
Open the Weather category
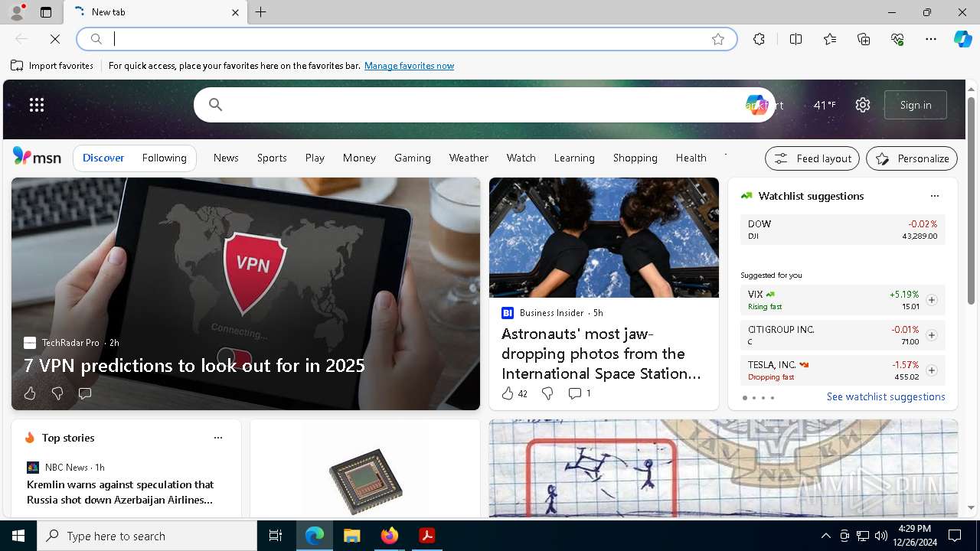(x=469, y=158)
